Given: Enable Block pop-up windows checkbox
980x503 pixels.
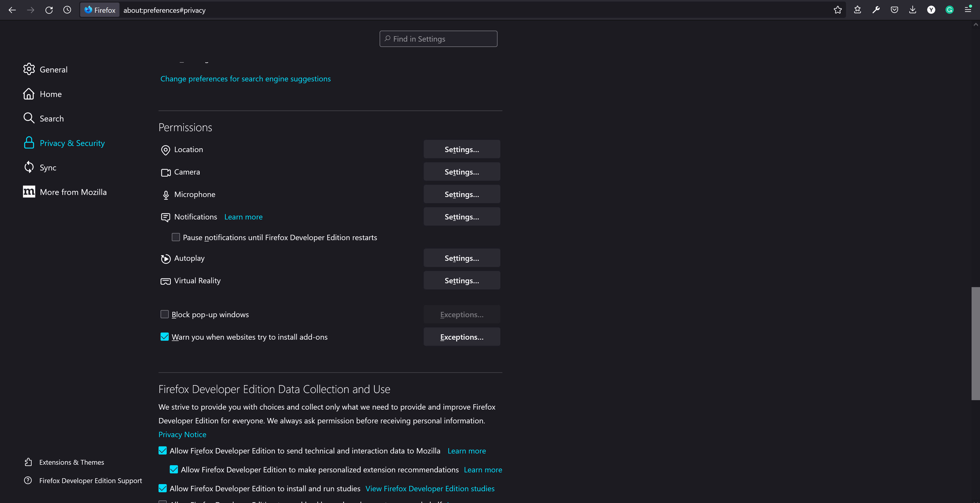Looking at the screenshot, I should [164, 314].
